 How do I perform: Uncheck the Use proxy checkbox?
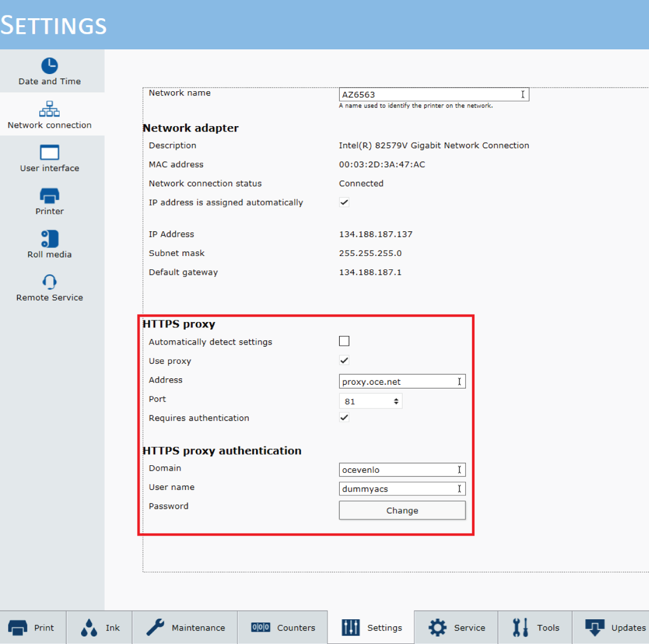click(344, 361)
